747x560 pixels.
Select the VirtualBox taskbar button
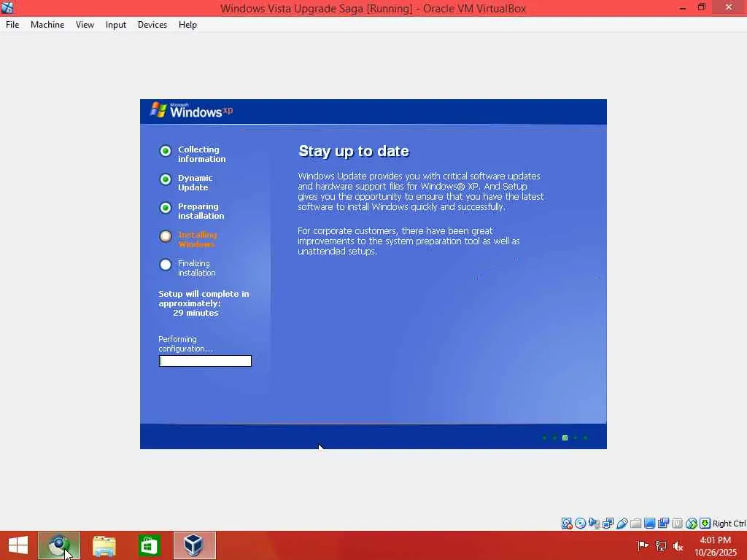pyautogui.click(x=194, y=545)
